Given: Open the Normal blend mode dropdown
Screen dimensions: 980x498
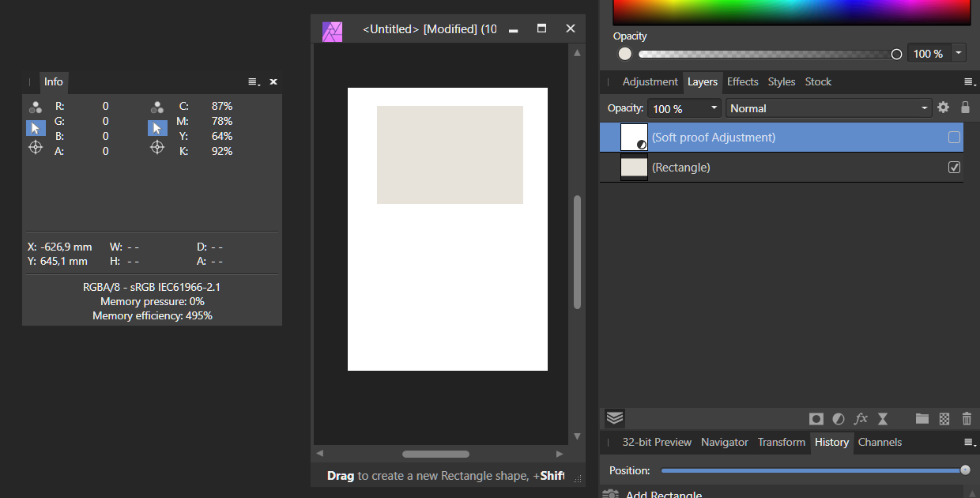Looking at the screenshot, I should pyautogui.click(x=828, y=108).
